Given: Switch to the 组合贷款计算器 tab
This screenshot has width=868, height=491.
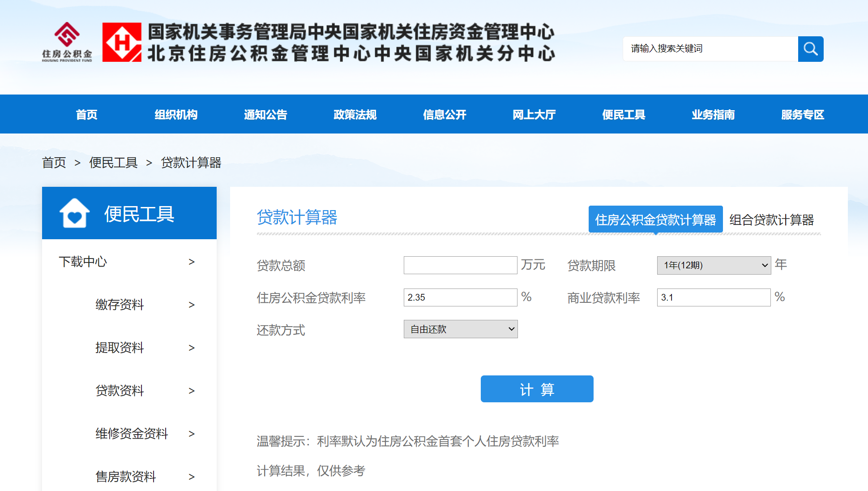Looking at the screenshot, I should tap(771, 220).
